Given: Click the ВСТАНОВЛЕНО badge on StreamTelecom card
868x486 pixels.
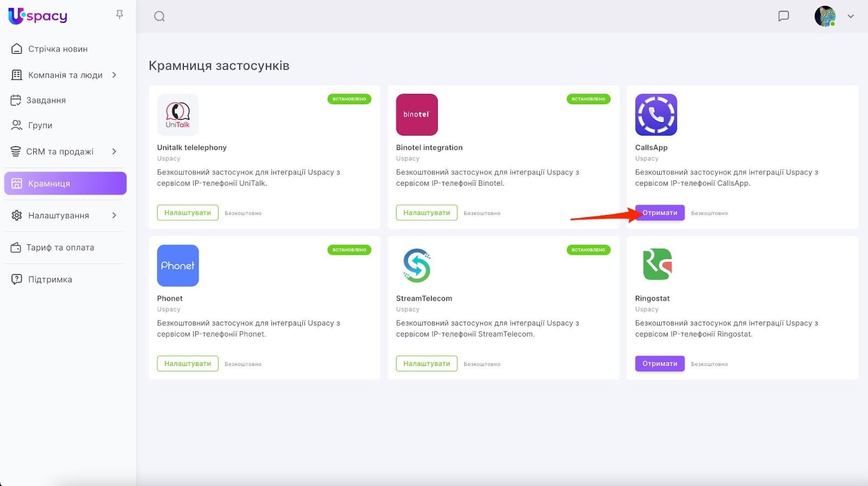Looking at the screenshot, I should click(x=589, y=250).
